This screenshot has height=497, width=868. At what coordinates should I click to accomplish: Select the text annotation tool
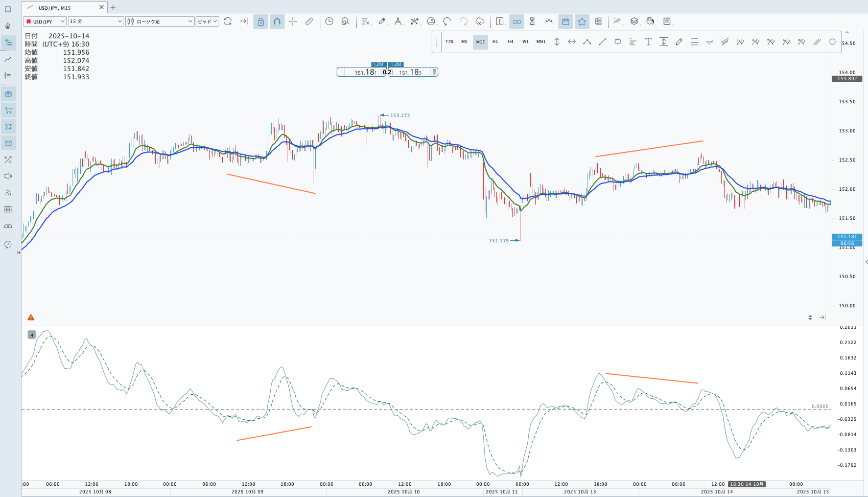pos(648,42)
